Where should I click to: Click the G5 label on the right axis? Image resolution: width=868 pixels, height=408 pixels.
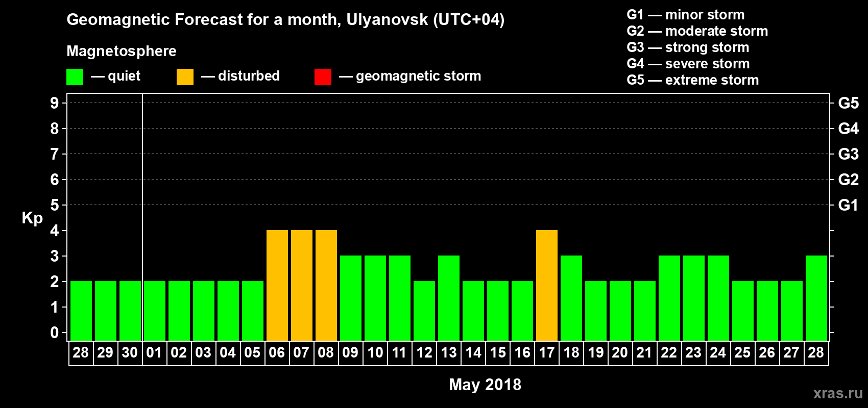(849, 103)
